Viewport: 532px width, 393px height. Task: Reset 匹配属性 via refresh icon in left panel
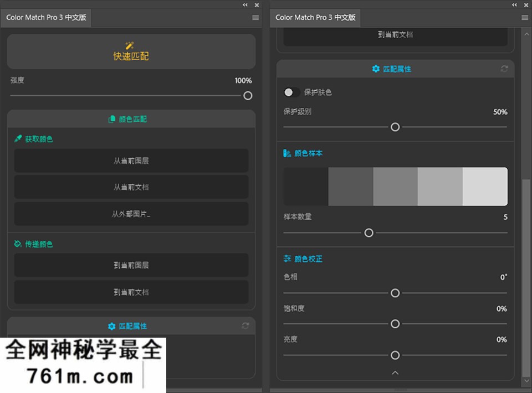[245, 326]
